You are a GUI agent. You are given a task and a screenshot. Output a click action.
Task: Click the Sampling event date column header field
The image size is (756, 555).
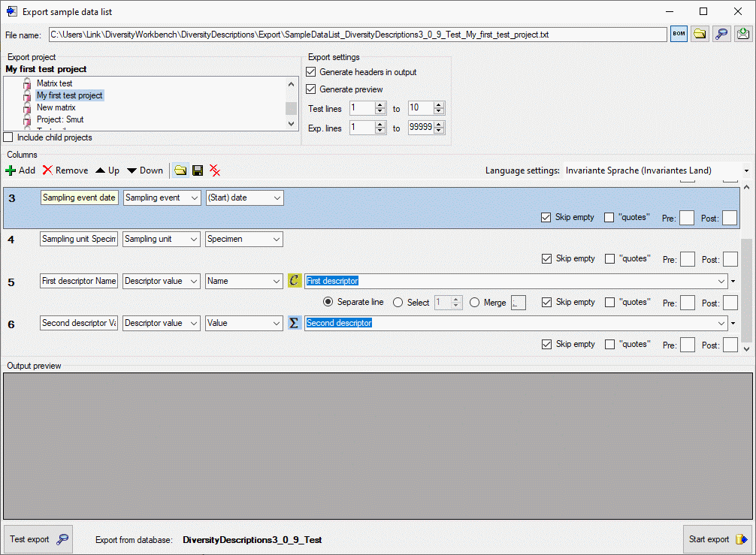[x=80, y=198]
